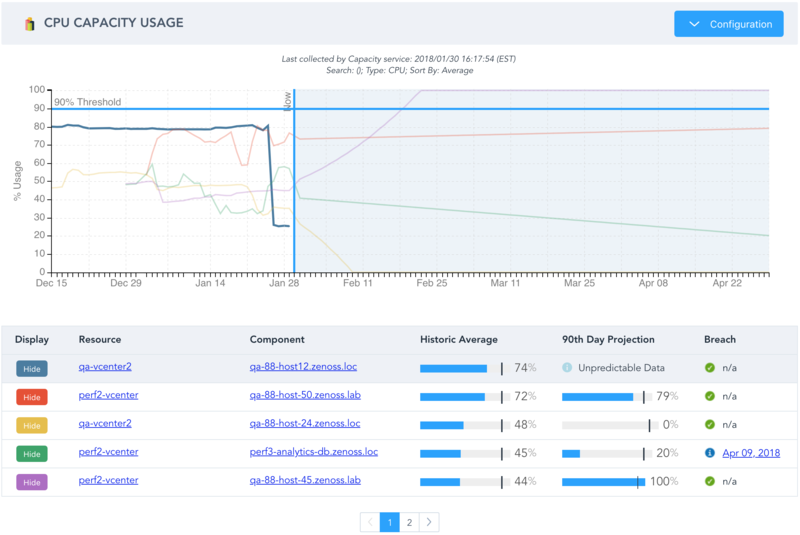800x535 pixels.
Task: Click the Component column header
Action: [277, 340]
